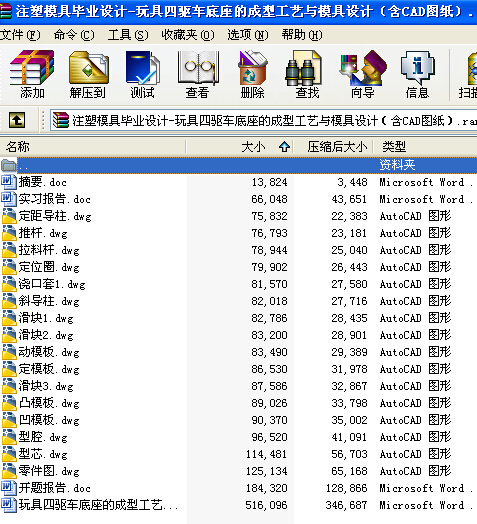The width and height of the screenshot is (477, 524).
Task: Click the WinRAR icon in title bar
Action: click(x=6, y=11)
